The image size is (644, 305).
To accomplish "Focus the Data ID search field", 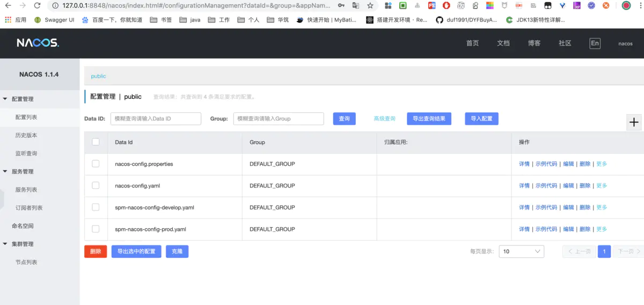I will [156, 119].
